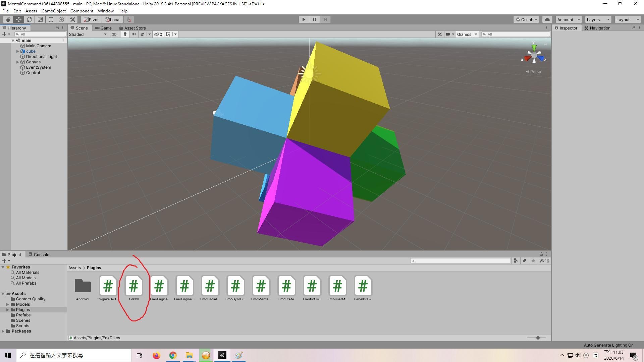644x362 pixels.
Task: Select the Rotate tool
Action: [30, 19]
